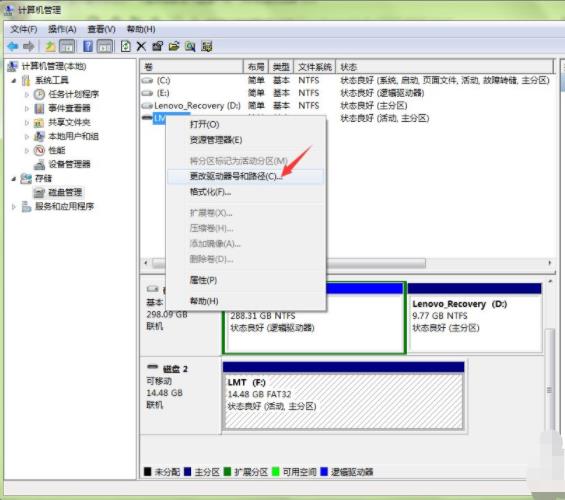Choose 帮助(H) in the context menu

click(x=246, y=301)
